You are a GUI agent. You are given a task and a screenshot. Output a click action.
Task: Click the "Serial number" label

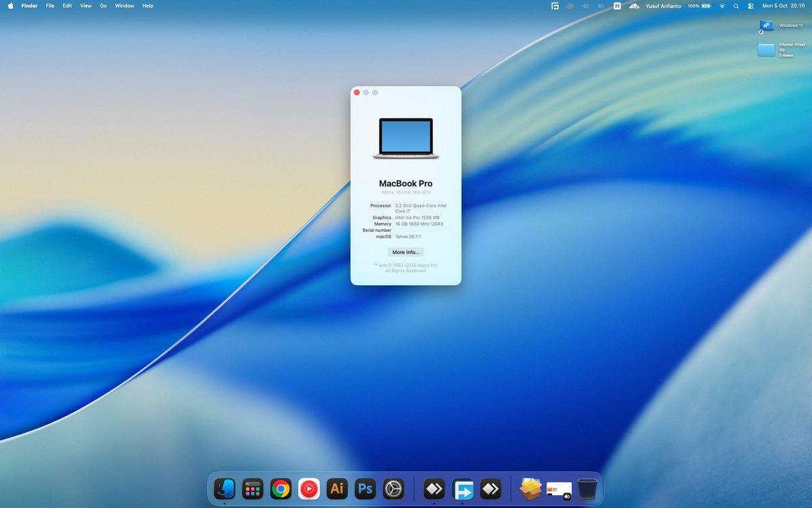tap(377, 230)
